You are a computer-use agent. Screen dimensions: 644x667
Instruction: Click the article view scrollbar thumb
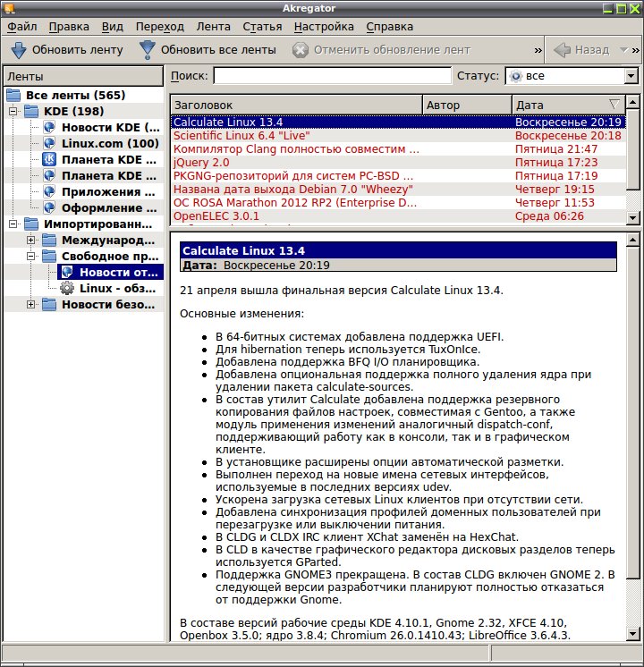[633, 412]
